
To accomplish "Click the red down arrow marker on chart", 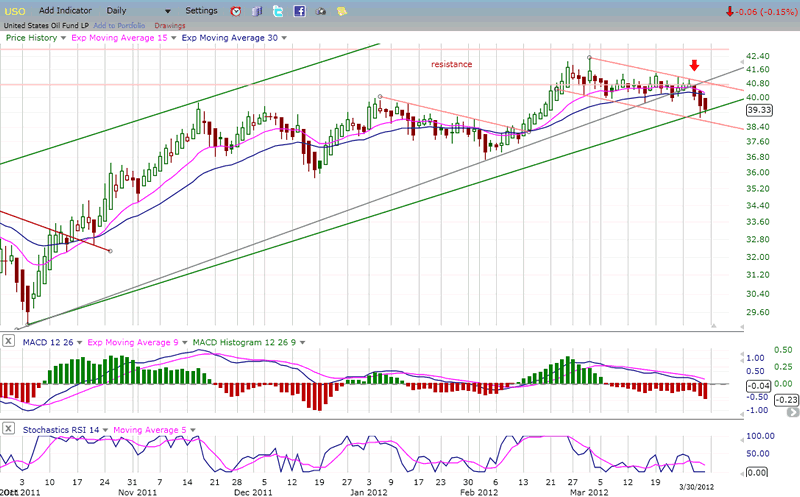I will tap(694, 66).
